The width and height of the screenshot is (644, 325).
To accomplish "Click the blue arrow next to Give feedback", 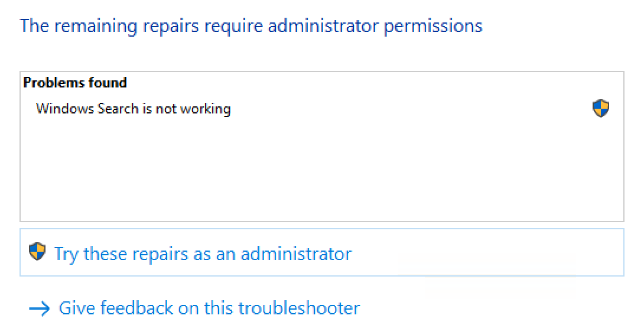I will pyautogui.click(x=40, y=308).
